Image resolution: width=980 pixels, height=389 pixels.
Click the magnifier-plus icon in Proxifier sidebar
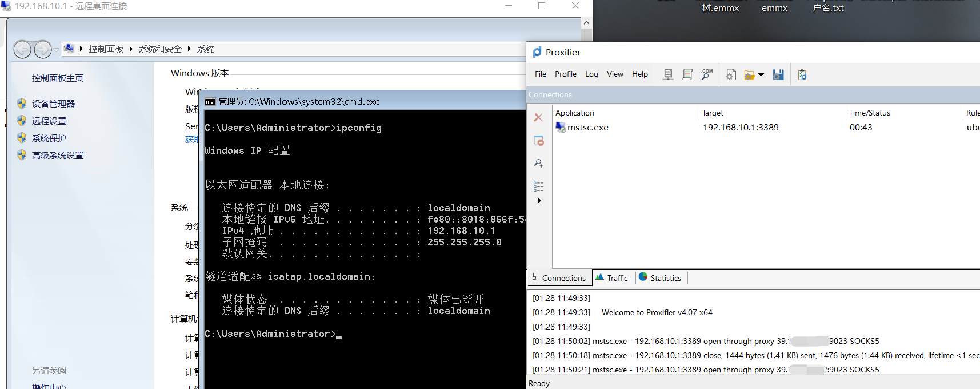click(x=538, y=164)
